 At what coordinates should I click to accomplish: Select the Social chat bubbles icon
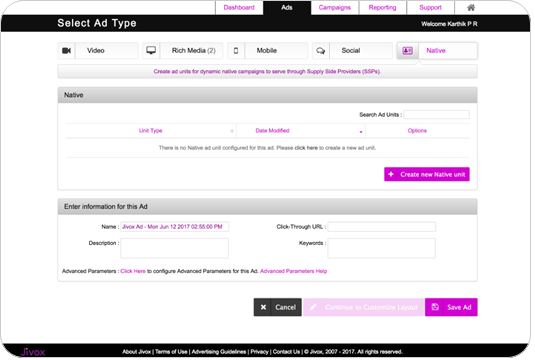pos(321,51)
